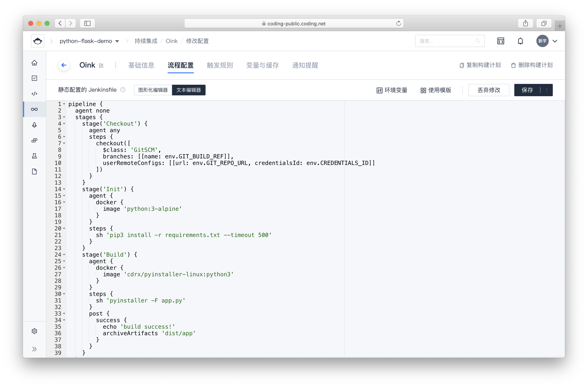The height and width of the screenshot is (388, 588).
Task: Collapse post block fold at line 33
Action: (x=64, y=314)
